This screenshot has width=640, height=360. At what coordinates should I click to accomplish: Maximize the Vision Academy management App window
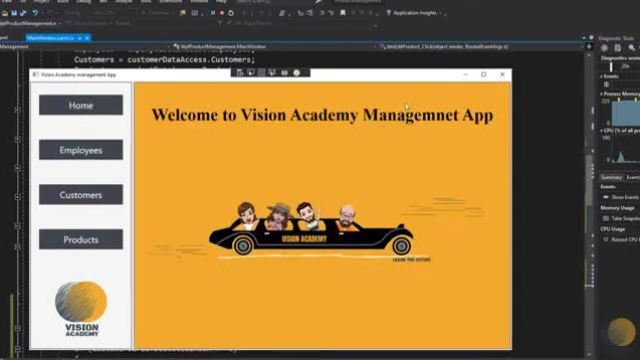tap(484, 74)
